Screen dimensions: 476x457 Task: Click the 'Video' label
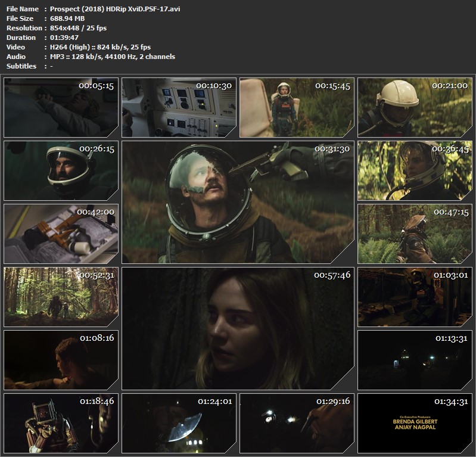click(15, 47)
